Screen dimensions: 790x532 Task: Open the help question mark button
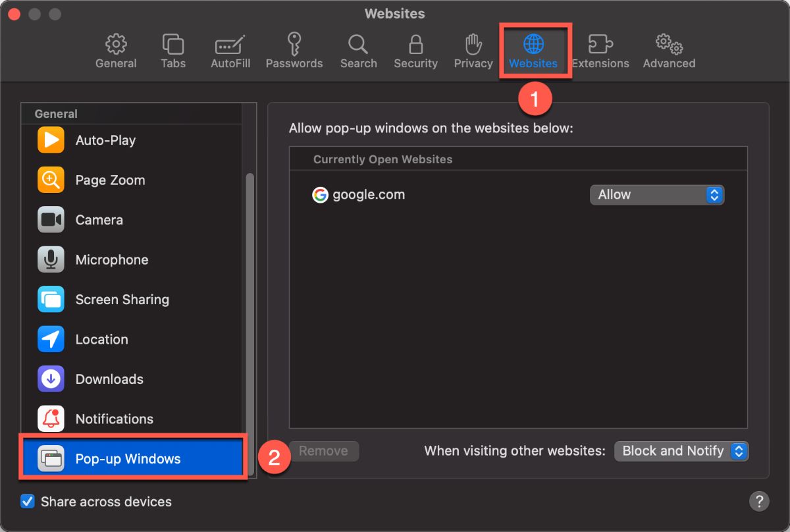(759, 501)
